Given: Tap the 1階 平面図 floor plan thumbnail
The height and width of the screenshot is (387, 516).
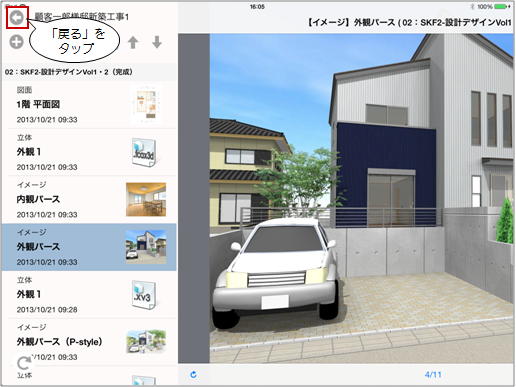Looking at the screenshot, I should coord(146,105).
